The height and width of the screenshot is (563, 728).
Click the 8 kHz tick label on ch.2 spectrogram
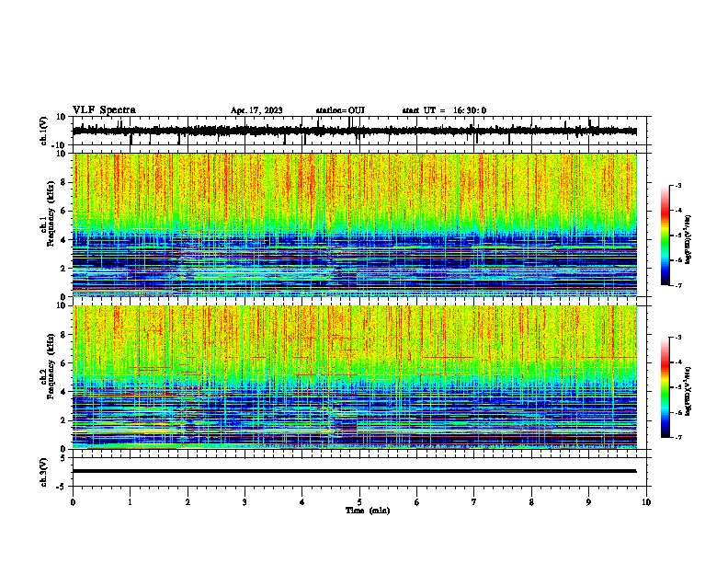(x=63, y=335)
